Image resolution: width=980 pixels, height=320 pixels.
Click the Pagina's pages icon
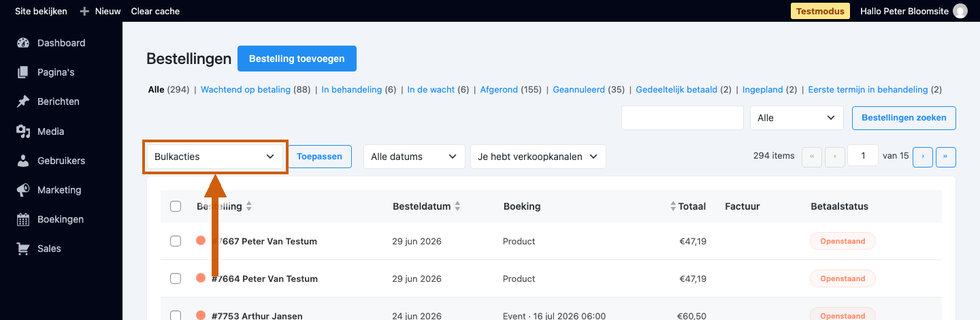point(23,72)
